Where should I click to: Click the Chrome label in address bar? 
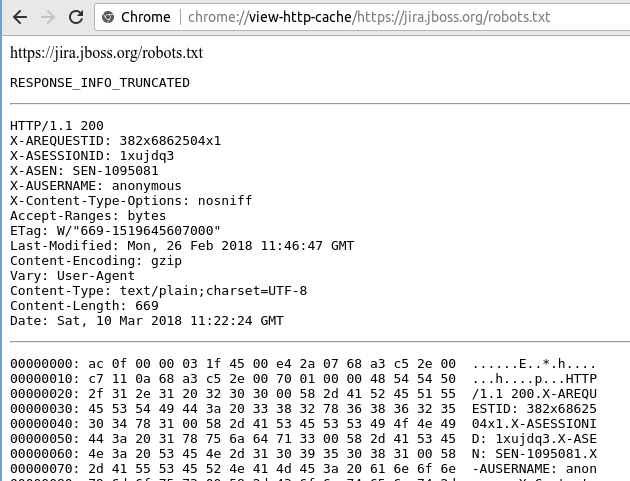click(x=145, y=17)
